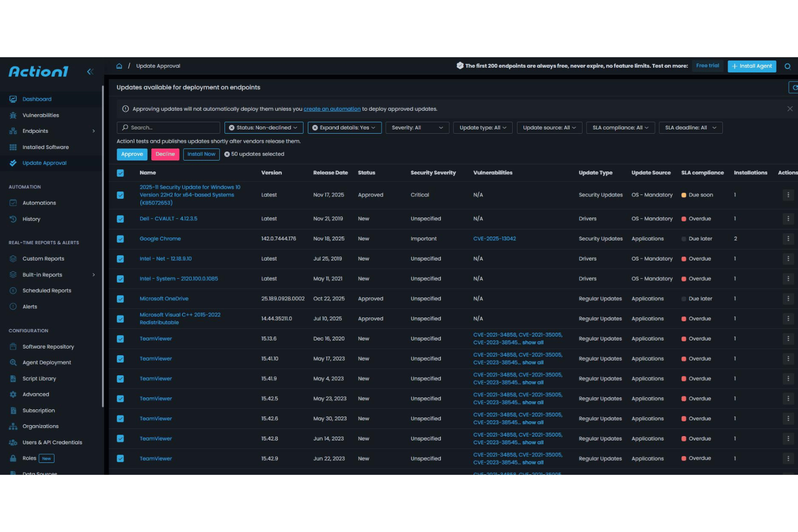The width and height of the screenshot is (798, 532).
Task: Expand the Endpoints sidebar submenu
Action: tap(93, 131)
